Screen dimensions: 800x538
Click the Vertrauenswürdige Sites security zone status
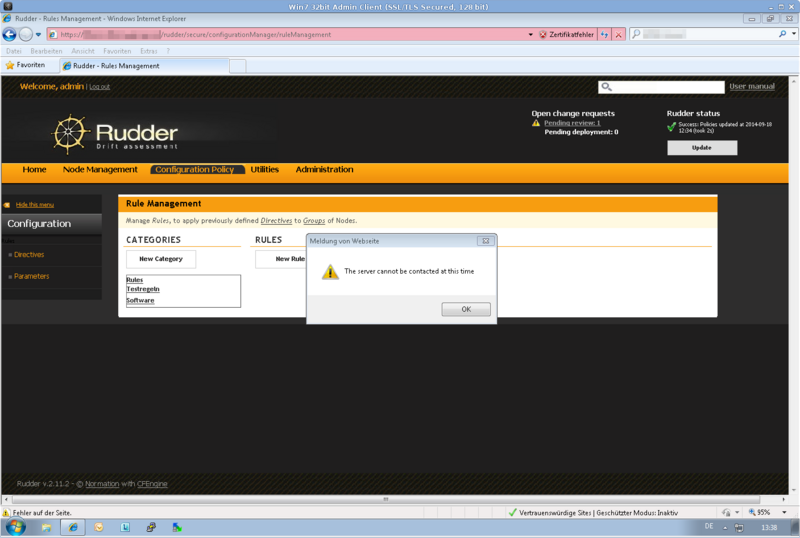tap(593, 512)
